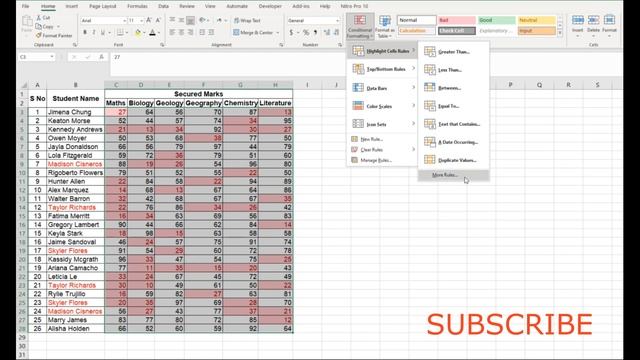Click the increase indent icon
This screenshot has height=360, width=640.
pos(211,32)
